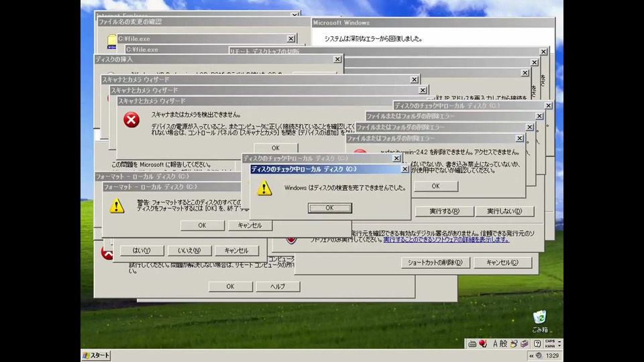
Task: Click the OK button beside ヘルプ
Action: pos(230,286)
